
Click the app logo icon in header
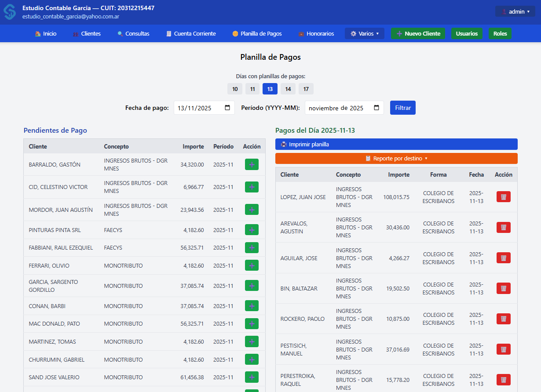(x=10, y=12)
